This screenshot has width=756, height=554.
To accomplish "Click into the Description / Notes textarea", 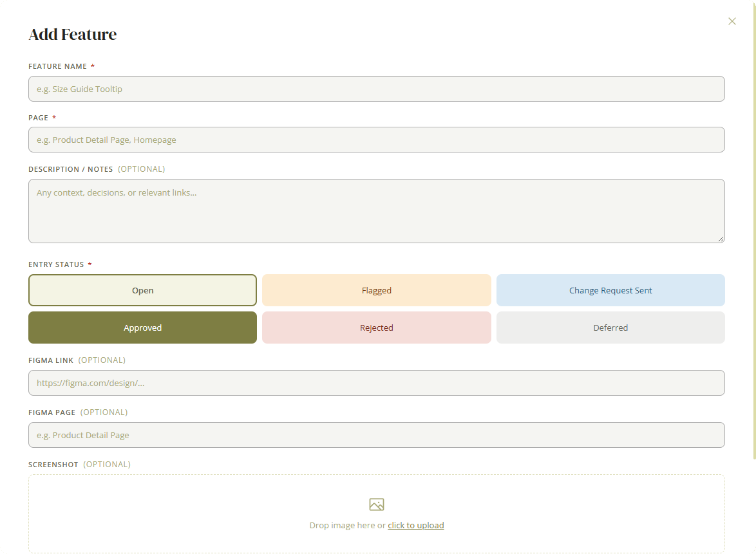I will pyautogui.click(x=376, y=211).
